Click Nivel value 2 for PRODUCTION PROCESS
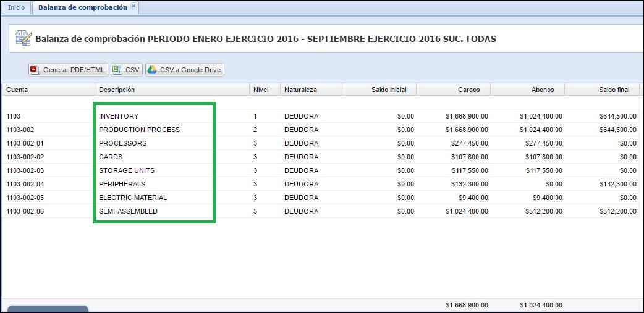 click(255, 130)
